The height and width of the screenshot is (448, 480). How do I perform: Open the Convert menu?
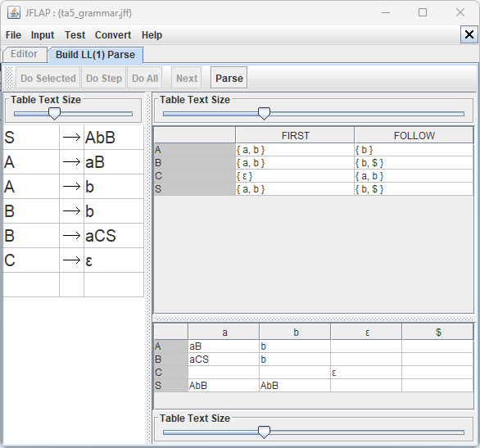(x=113, y=35)
